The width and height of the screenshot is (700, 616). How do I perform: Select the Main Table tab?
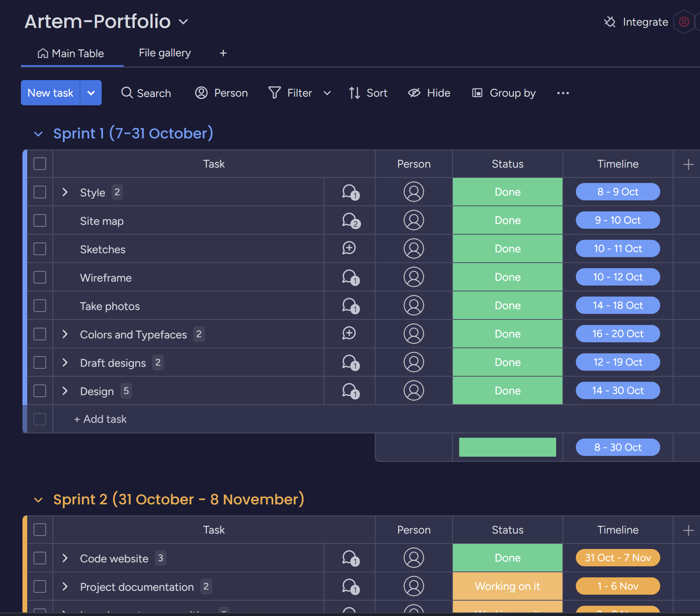pos(71,53)
